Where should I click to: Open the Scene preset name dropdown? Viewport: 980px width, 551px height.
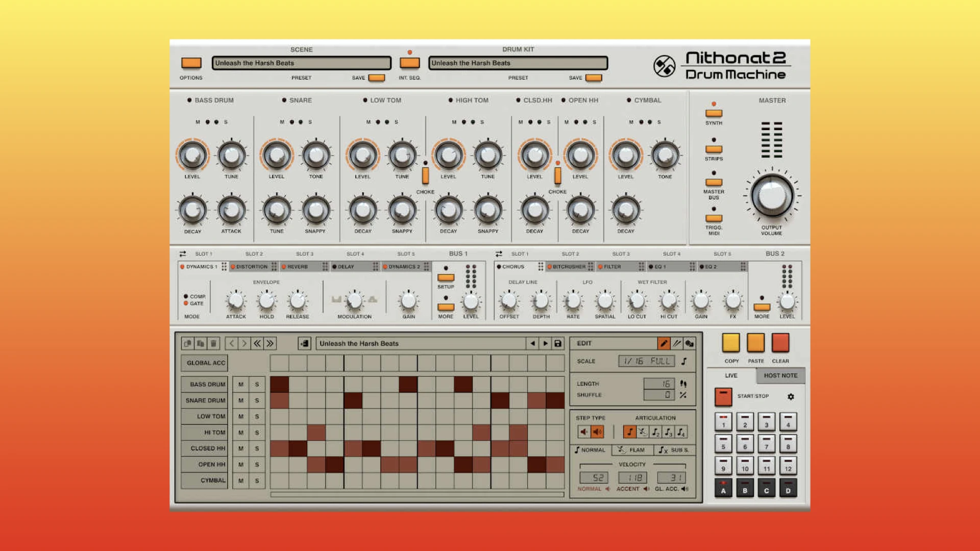pyautogui.click(x=301, y=63)
